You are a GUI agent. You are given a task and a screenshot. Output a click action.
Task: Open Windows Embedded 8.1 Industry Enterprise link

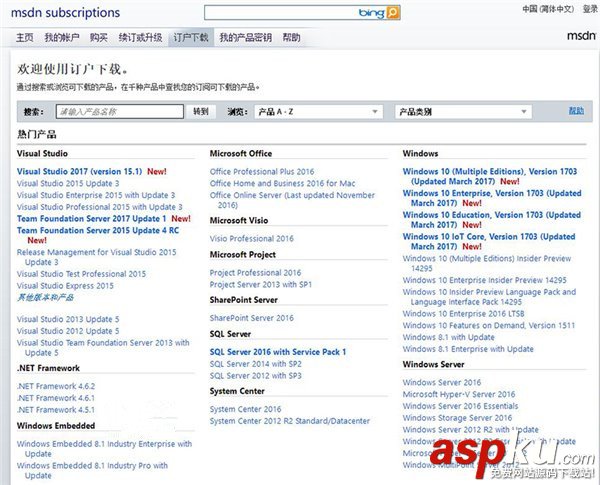tap(104, 449)
